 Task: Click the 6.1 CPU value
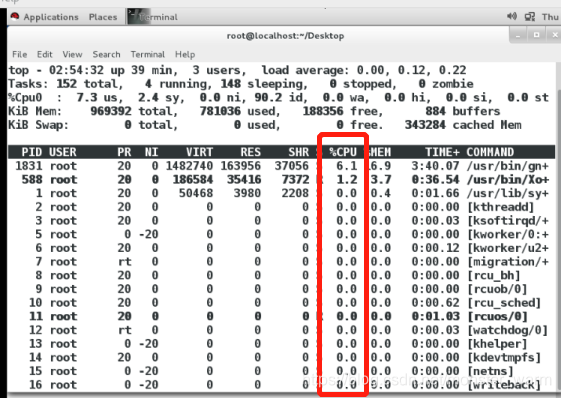pyautogui.click(x=347, y=166)
